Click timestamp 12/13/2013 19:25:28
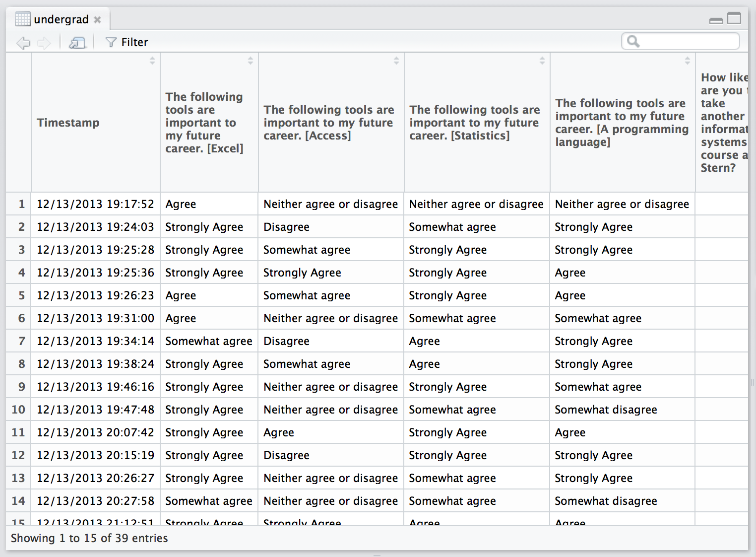The width and height of the screenshot is (756, 557). (95, 250)
